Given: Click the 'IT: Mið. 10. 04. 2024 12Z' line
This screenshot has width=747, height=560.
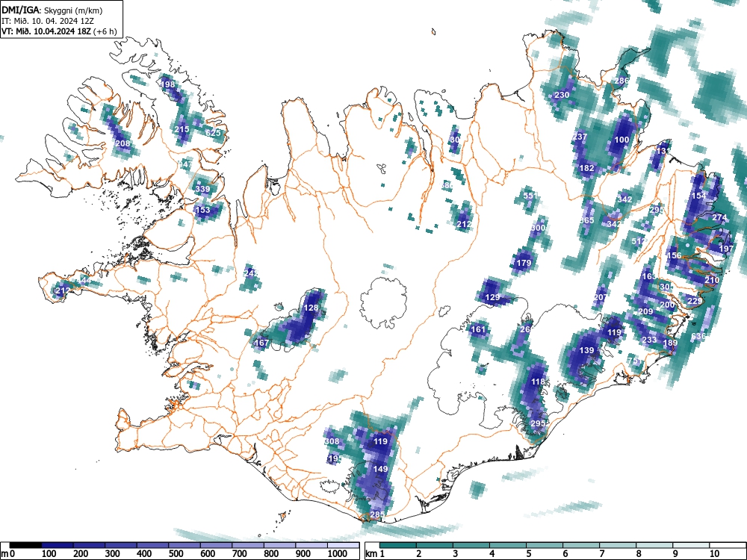Looking at the screenshot, I should coord(47,21).
